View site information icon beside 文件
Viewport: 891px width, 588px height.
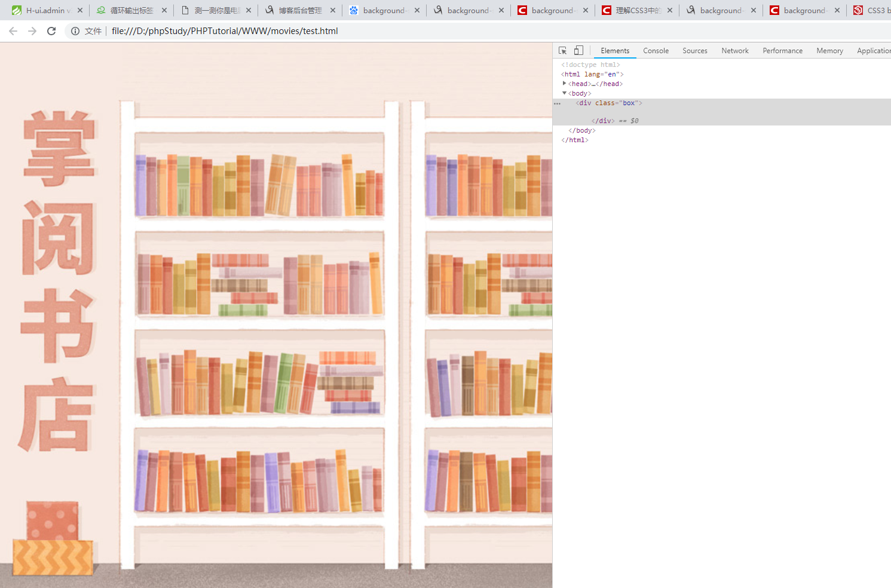click(75, 31)
